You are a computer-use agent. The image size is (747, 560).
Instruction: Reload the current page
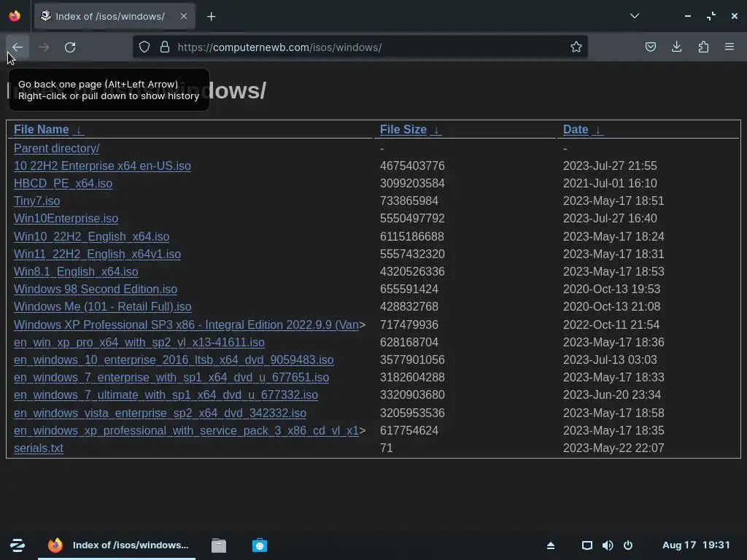click(x=70, y=47)
